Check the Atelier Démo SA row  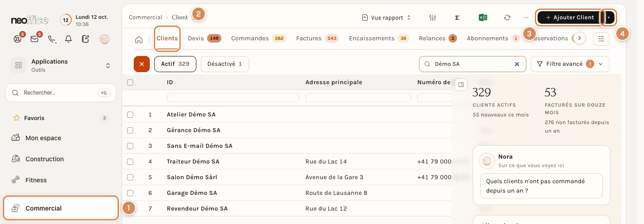tap(130, 115)
